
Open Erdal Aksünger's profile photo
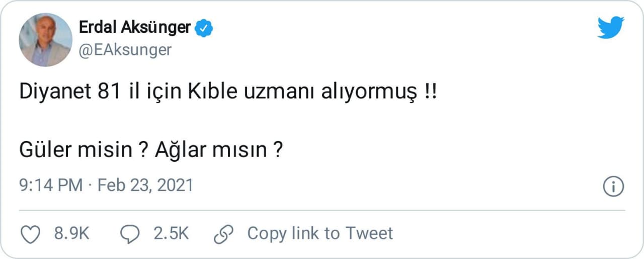pyautogui.click(x=45, y=40)
